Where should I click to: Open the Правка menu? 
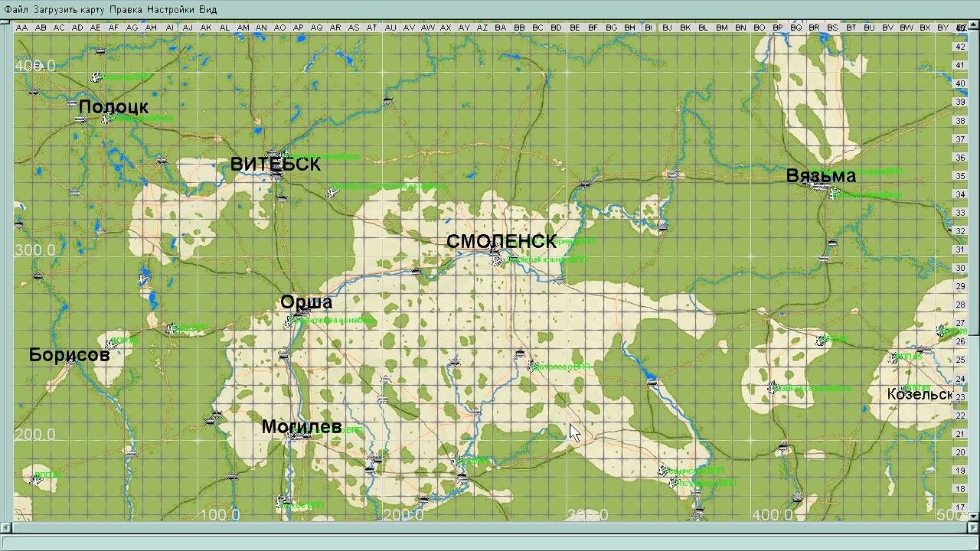click(126, 9)
